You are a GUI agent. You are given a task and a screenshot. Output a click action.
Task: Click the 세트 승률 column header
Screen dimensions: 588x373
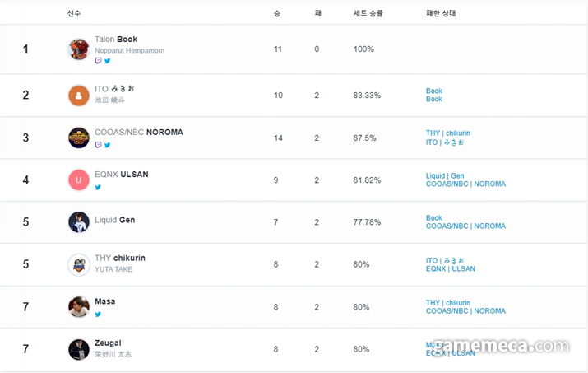[368, 13]
